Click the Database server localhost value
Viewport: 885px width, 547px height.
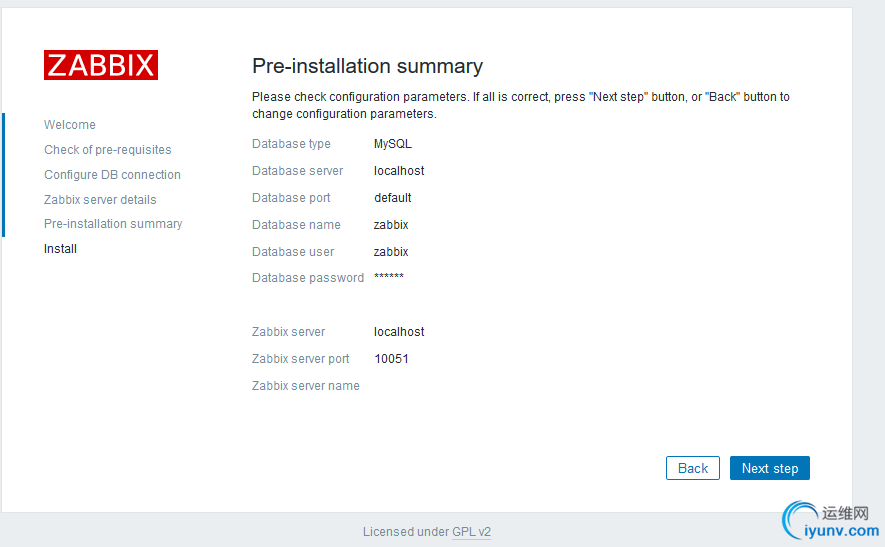pyautogui.click(x=399, y=171)
